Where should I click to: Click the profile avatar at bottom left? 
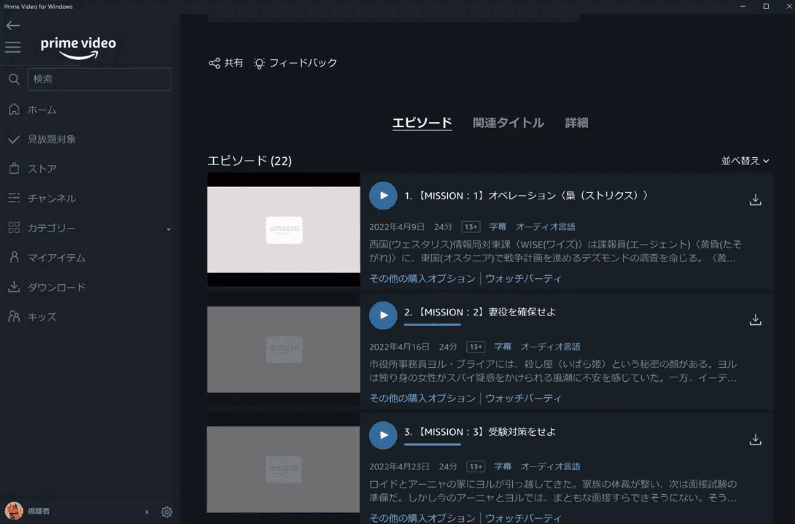(14, 511)
